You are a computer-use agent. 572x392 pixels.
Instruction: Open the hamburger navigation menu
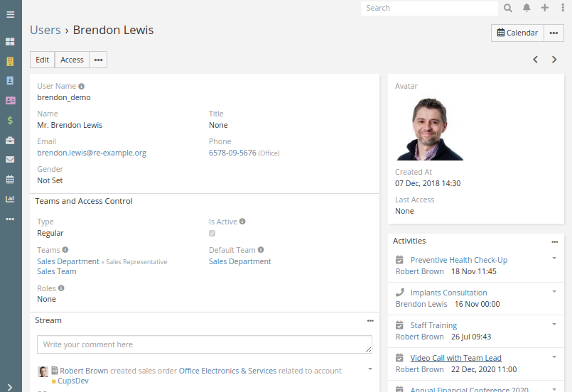pos(10,15)
